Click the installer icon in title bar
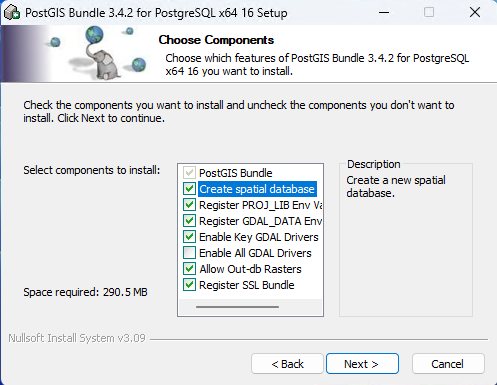Screen dimensions: 497x385 coord(12,13)
